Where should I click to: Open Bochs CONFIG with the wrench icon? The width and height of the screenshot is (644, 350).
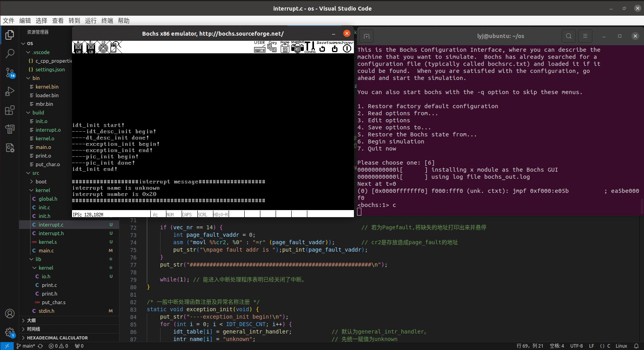310,47
